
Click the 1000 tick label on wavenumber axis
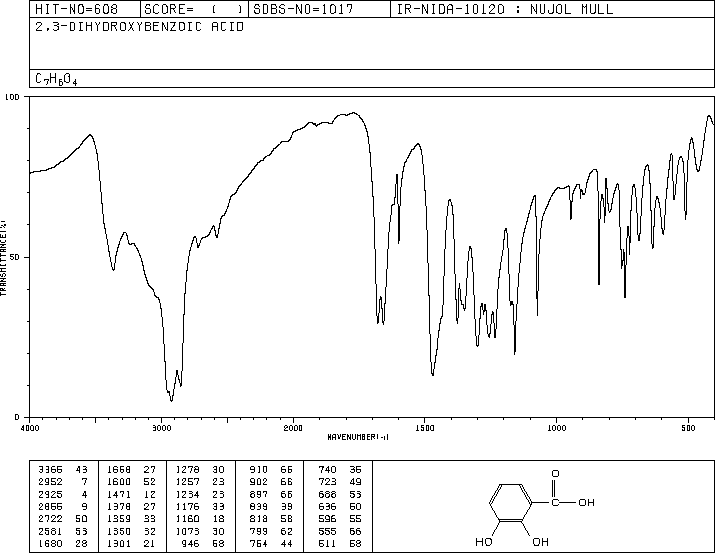(556, 428)
